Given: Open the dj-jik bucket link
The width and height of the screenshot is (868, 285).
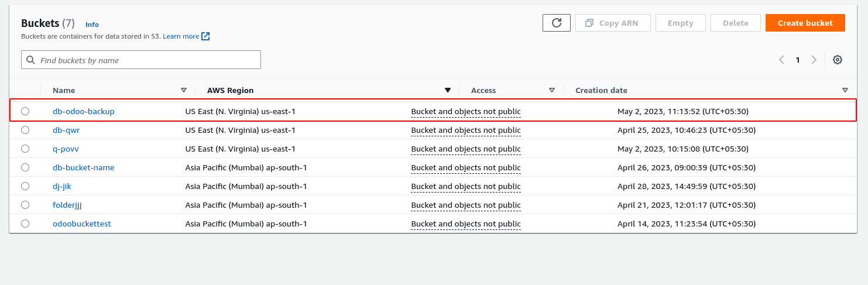Looking at the screenshot, I should [62, 186].
